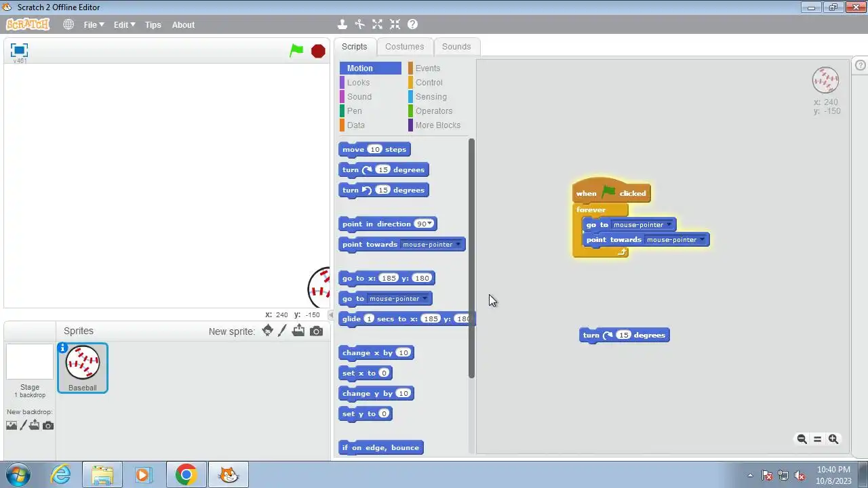Select the Data block category
The width and height of the screenshot is (868, 488).
[370, 125]
